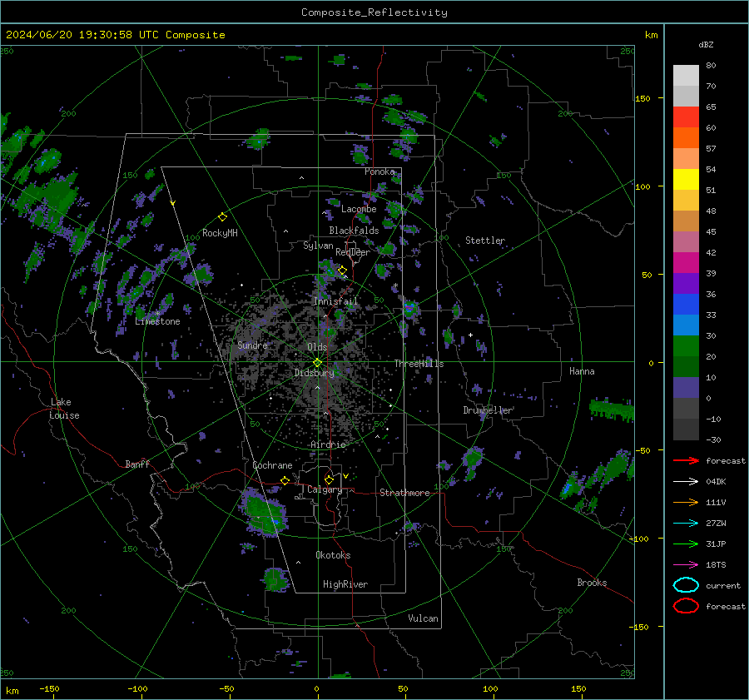Click the 'km' unit label at bottom left
This screenshot has width=749, height=700.
coord(12,691)
